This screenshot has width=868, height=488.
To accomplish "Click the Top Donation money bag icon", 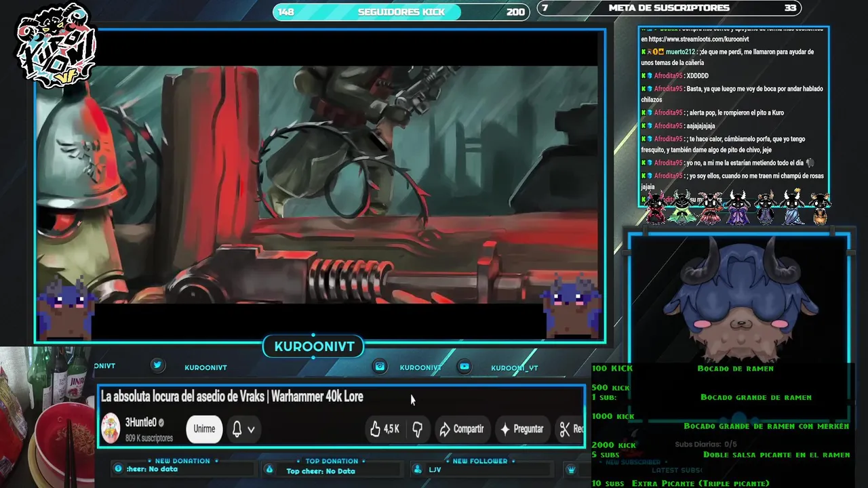I will [269, 469].
